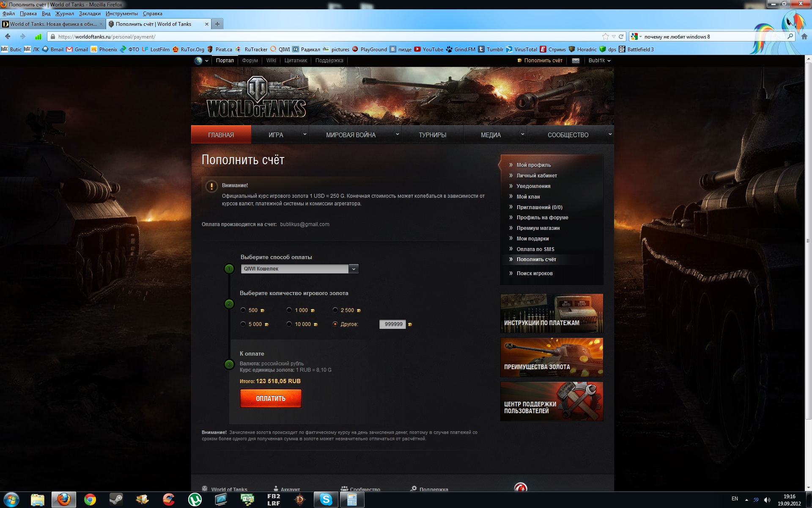Open the VirusTotal bookmark
The image size is (812, 508).
[521, 49]
